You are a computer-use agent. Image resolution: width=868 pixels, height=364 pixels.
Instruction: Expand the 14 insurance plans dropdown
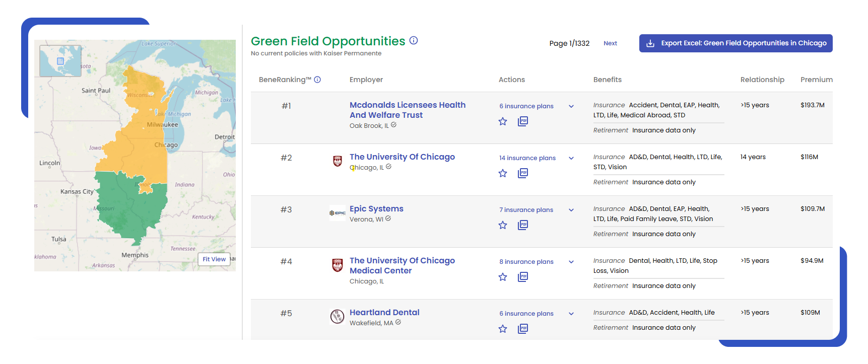click(571, 158)
